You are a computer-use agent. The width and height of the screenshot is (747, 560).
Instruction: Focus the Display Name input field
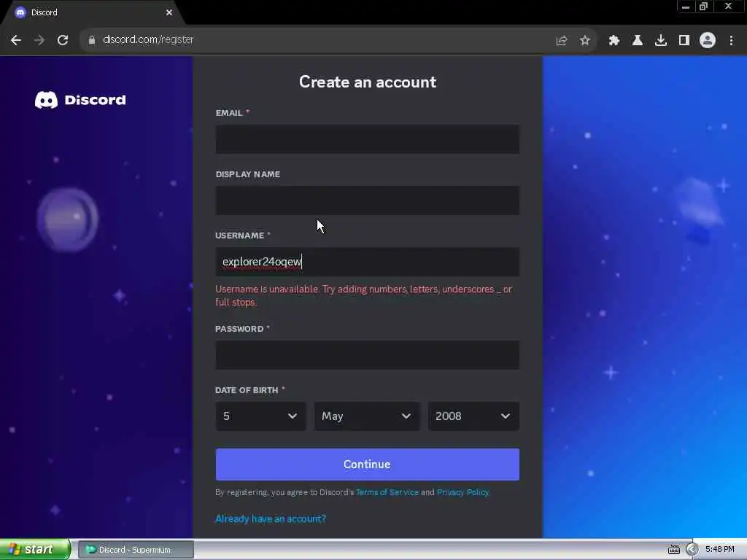pyautogui.click(x=368, y=201)
